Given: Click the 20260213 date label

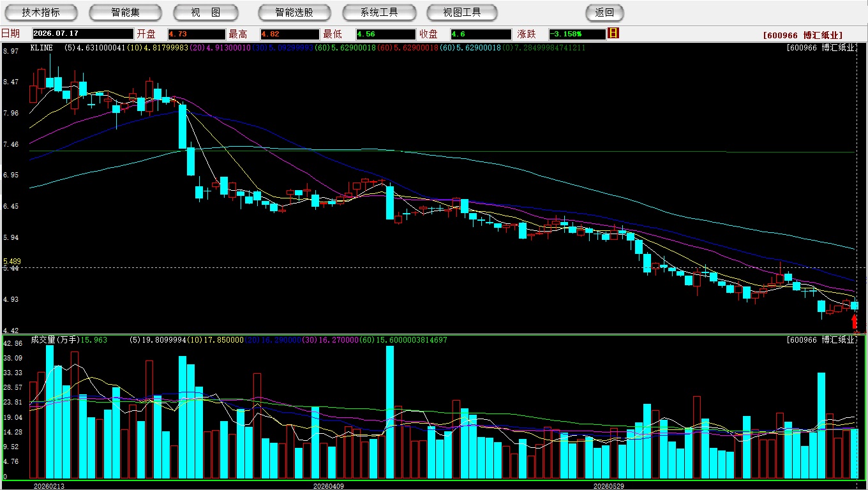Looking at the screenshot, I should [49, 486].
